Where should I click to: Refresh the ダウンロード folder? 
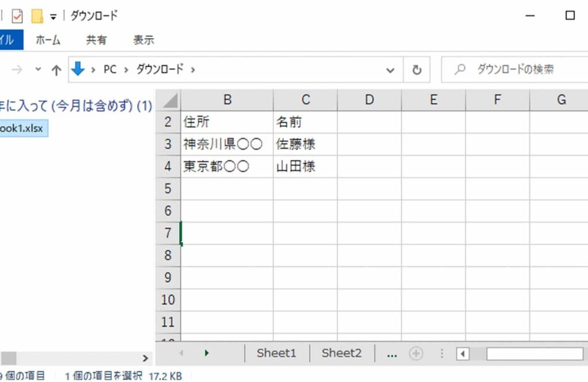click(417, 70)
